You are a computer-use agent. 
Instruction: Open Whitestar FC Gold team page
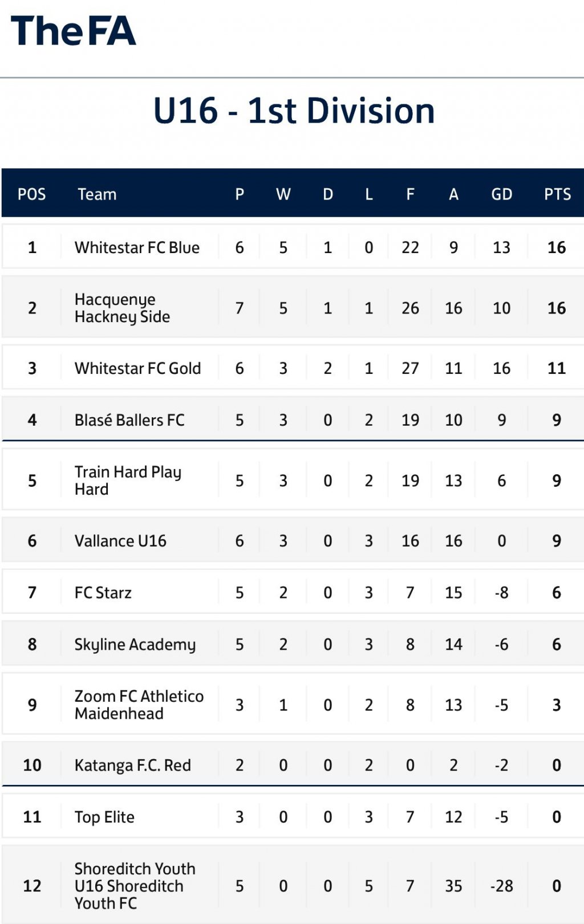click(137, 368)
